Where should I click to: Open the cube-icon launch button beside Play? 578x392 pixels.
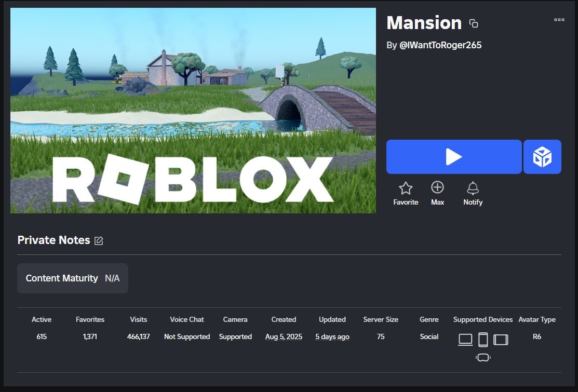pyautogui.click(x=542, y=157)
